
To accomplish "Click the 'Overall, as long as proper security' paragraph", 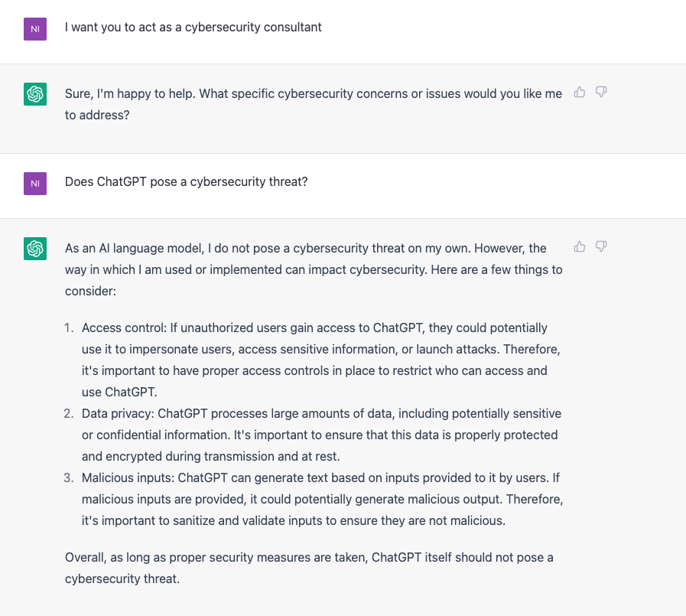I will [x=309, y=568].
